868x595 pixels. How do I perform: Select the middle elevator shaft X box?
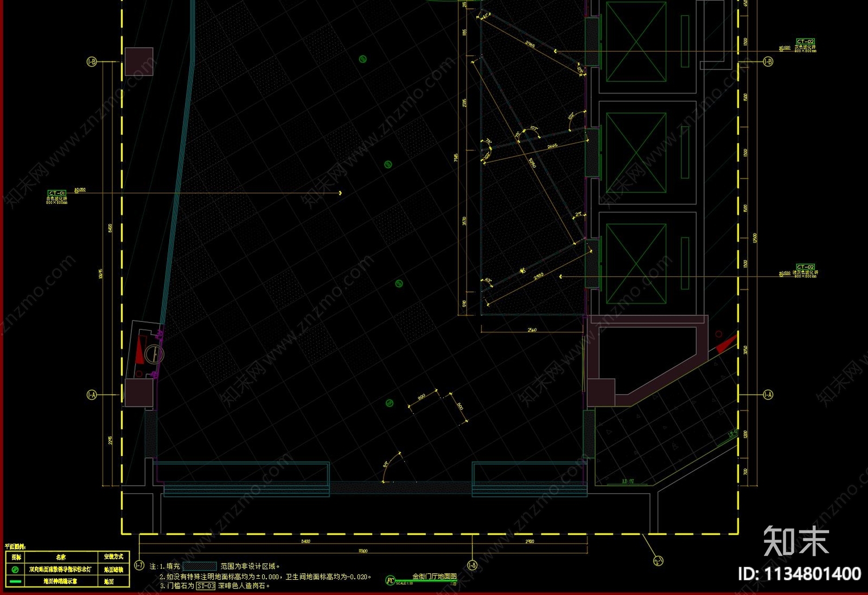point(636,153)
